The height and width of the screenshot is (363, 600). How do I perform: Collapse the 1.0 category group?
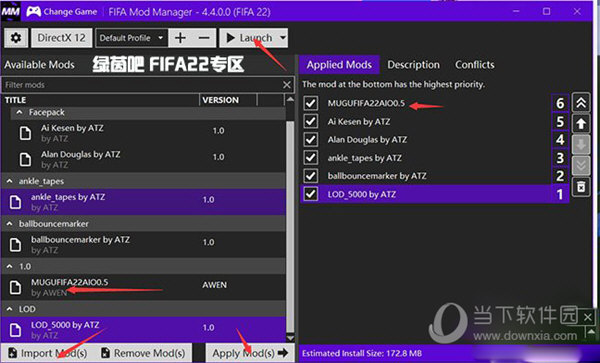pyautogui.click(x=10, y=266)
